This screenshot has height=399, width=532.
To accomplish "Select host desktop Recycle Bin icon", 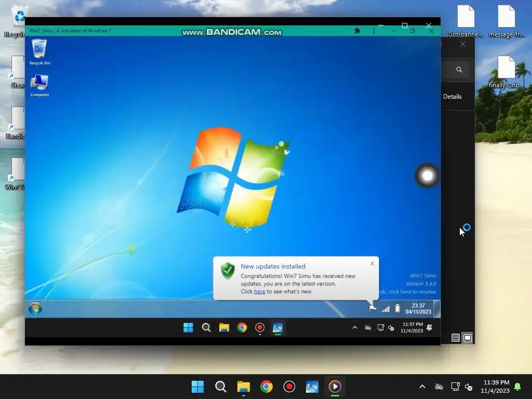I will [15, 21].
